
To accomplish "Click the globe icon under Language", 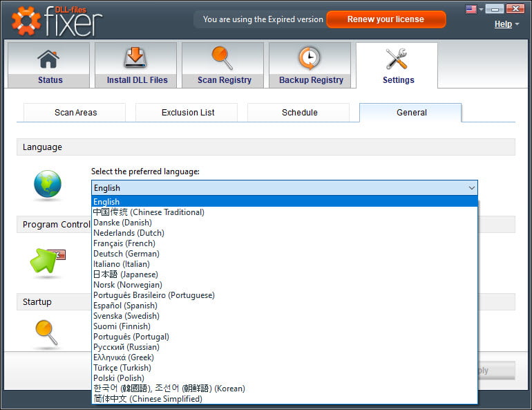I will [x=48, y=184].
